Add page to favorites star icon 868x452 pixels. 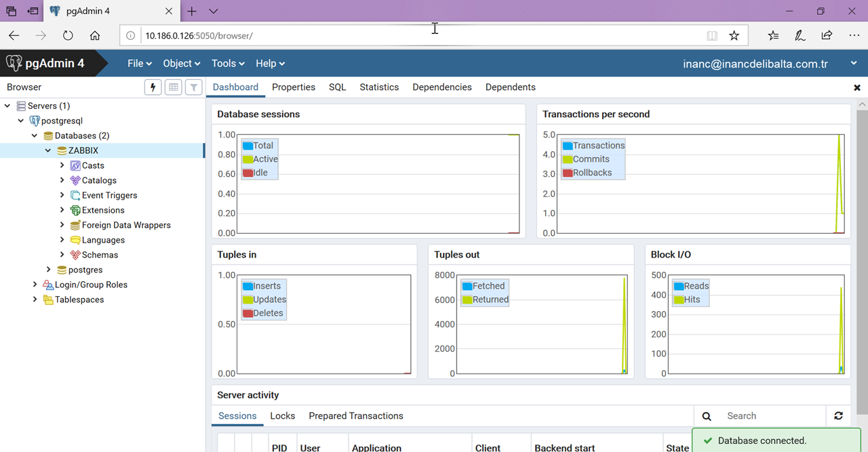pos(734,36)
